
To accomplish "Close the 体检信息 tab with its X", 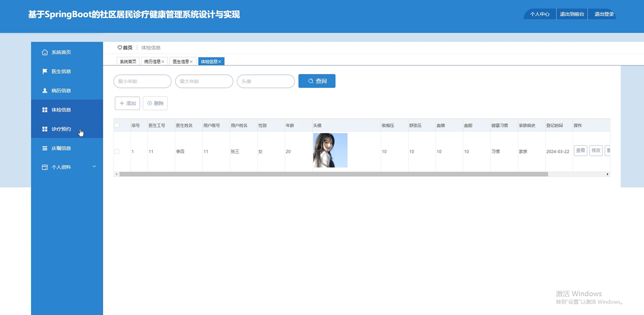I will 220,62.
